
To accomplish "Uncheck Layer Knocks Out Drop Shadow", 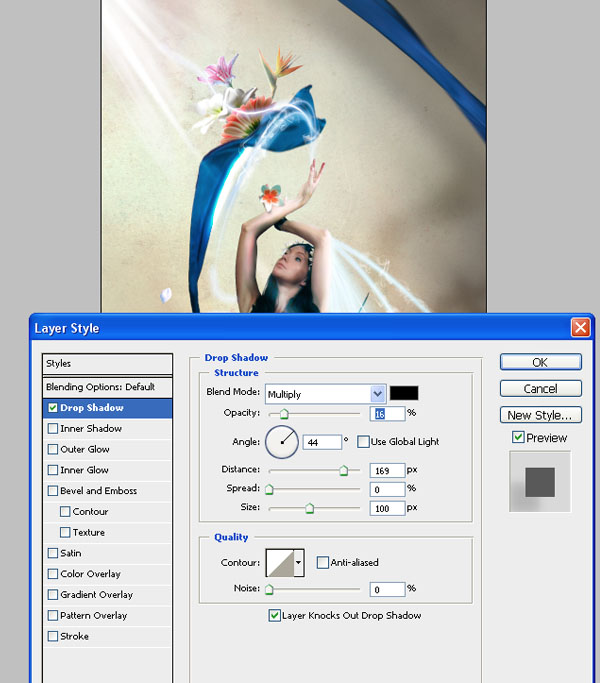I will click(275, 615).
